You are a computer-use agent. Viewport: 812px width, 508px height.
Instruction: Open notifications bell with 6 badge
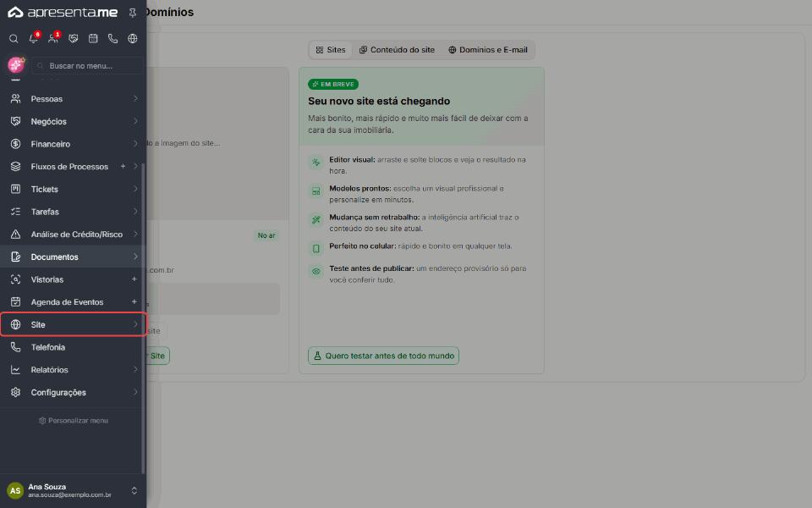34,38
